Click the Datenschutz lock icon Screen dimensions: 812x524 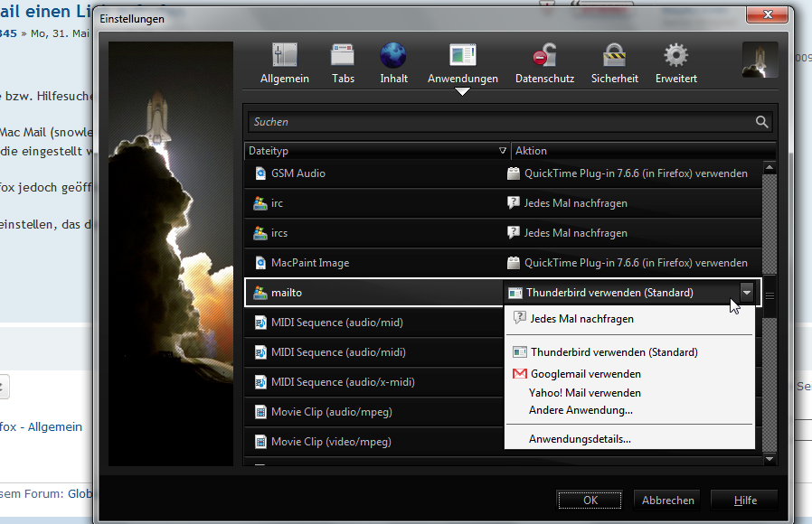click(x=544, y=56)
